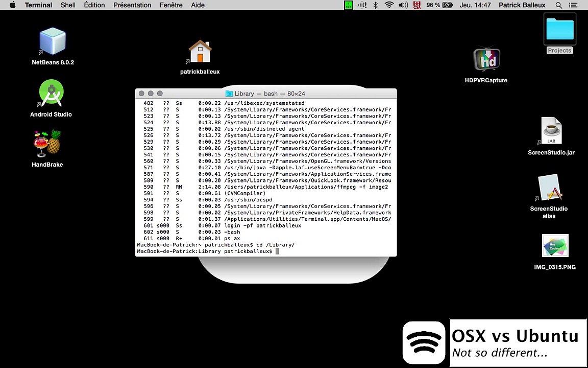Open Spotlight search magnifier
This screenshot has width=588, height=368.
pos(558,5)
